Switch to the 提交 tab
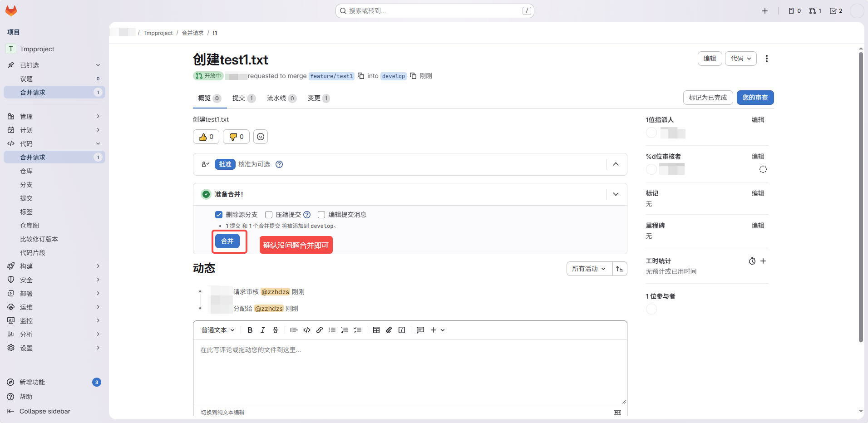This screenshot has width=868, height=423. pyautogui.click(x=243, y=98)
